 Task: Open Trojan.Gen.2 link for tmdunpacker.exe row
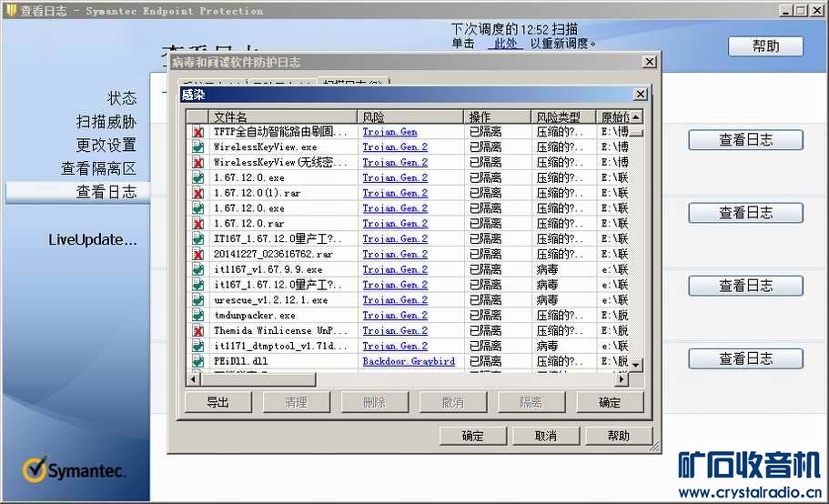coord(395,316)
